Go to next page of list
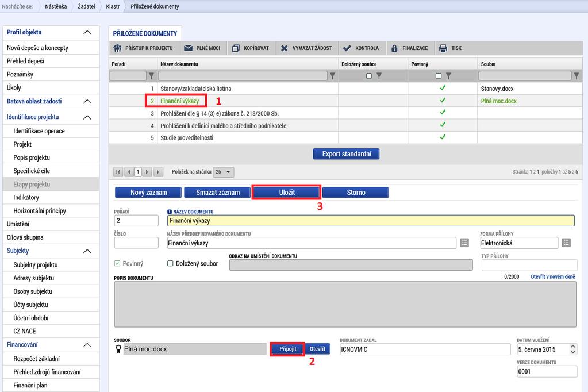 (147, 172)
